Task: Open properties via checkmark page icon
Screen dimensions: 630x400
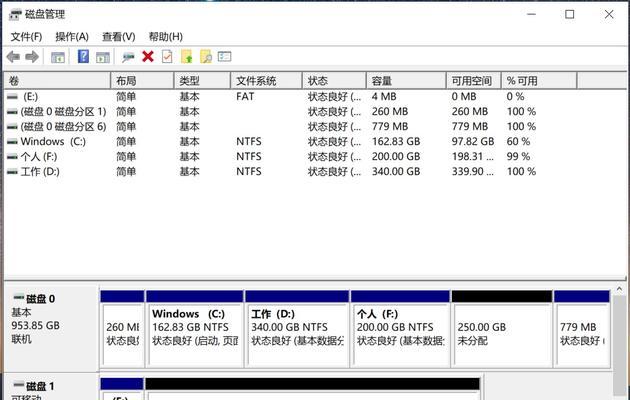Action: tap(167, 57)
